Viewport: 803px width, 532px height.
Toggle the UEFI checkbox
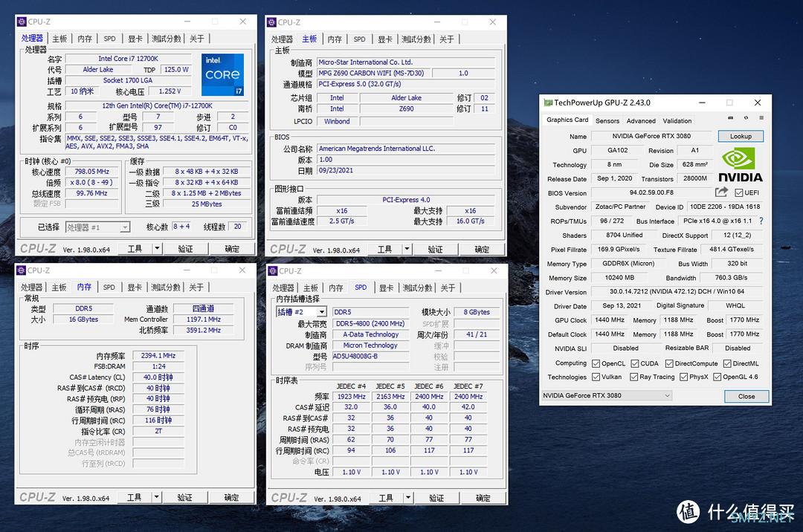[738, 193]
